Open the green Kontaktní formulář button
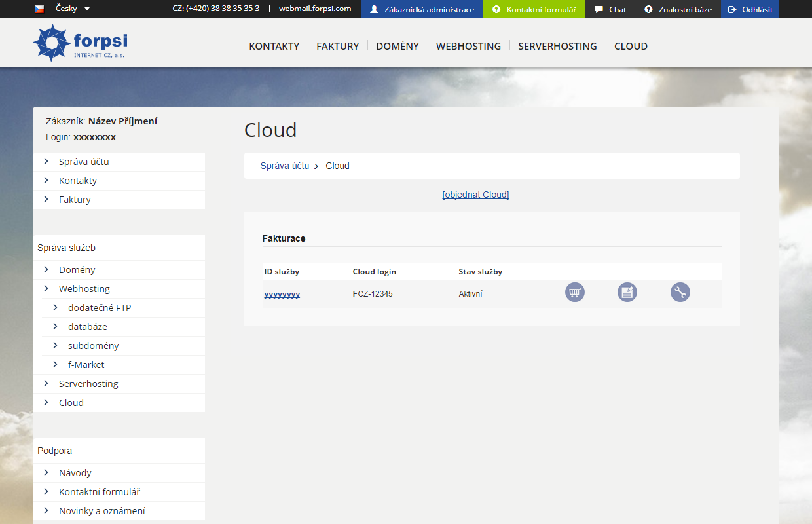This screenshot has width=812, height=524. tap(534, 9)
